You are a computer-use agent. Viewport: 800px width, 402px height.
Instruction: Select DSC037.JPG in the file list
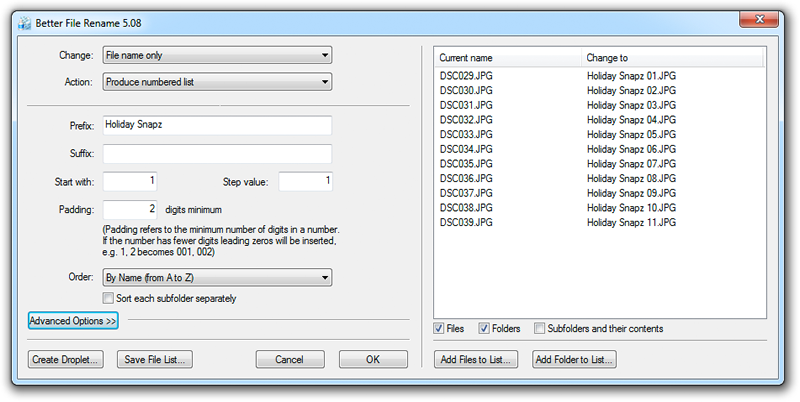coord(466,193)
